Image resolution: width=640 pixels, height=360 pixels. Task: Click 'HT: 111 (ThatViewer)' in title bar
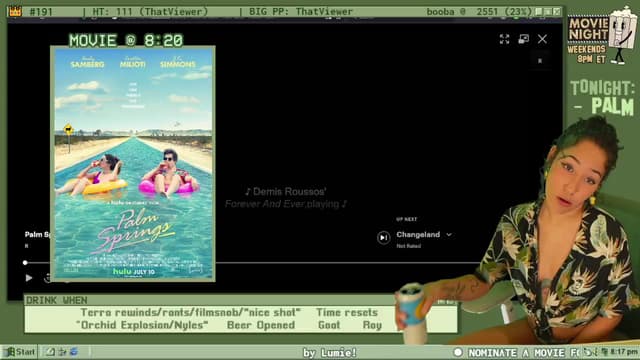(x=150, y=12)
